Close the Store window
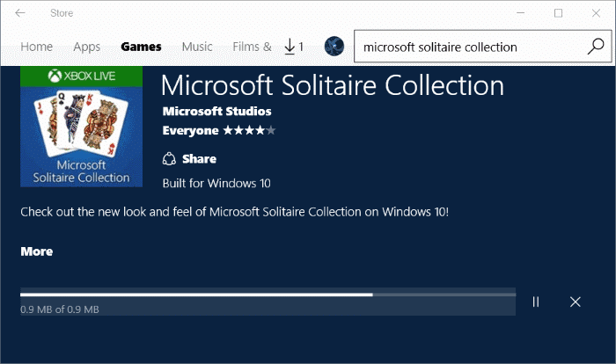This screenshot has height=364, width=616. click(x=596, y=13)
